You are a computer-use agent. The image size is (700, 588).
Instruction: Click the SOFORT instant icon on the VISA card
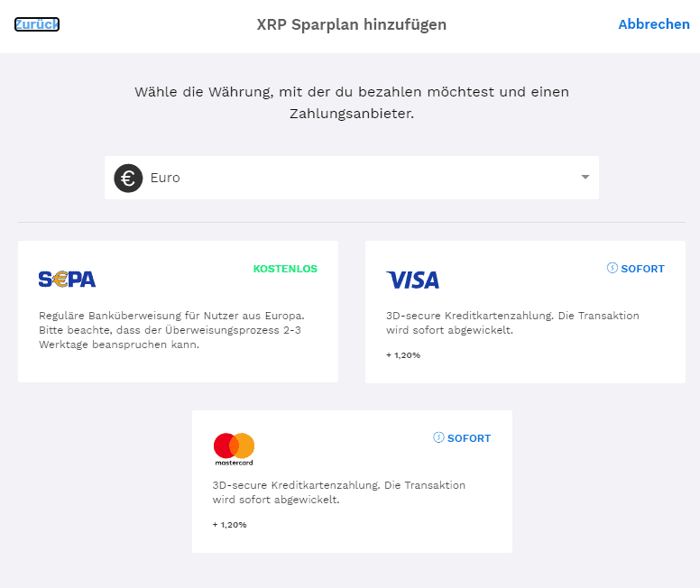(612, 268)
